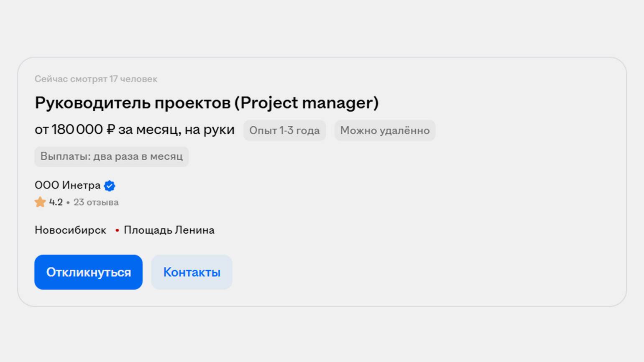Click the Сейчас смотрят 17 человек notice
Viewport: 644px width, 362px height.
(x=96, y=79)
